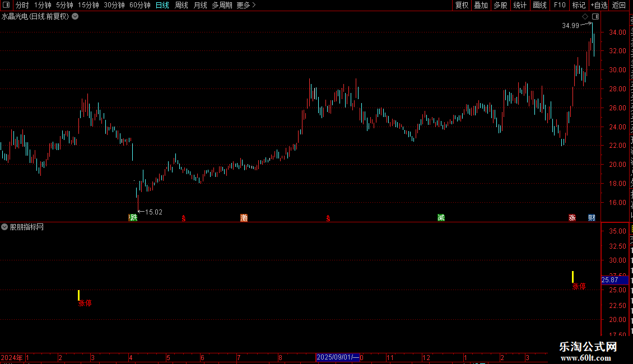The height and width of the screenshot is (364, 633).
Task: Open 多周期 multi-period view
Action: (222, 5)
